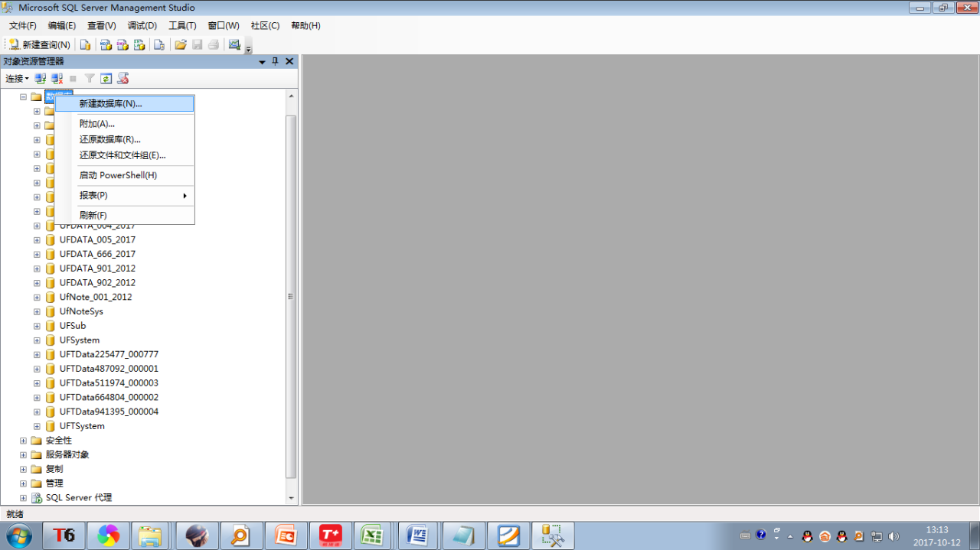
Task: Expand the UFDATA_901_2012 database node
Action: 37,269
